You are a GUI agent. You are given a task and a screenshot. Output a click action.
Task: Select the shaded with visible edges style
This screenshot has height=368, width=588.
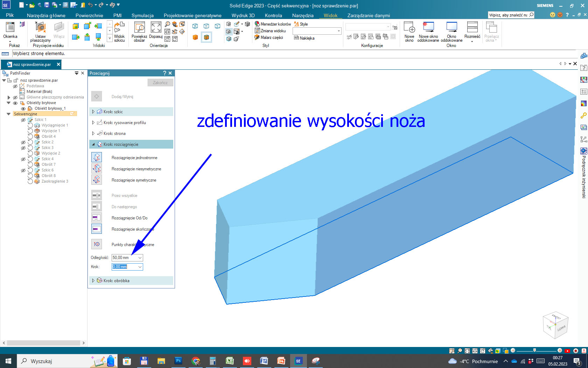point(206,37)
